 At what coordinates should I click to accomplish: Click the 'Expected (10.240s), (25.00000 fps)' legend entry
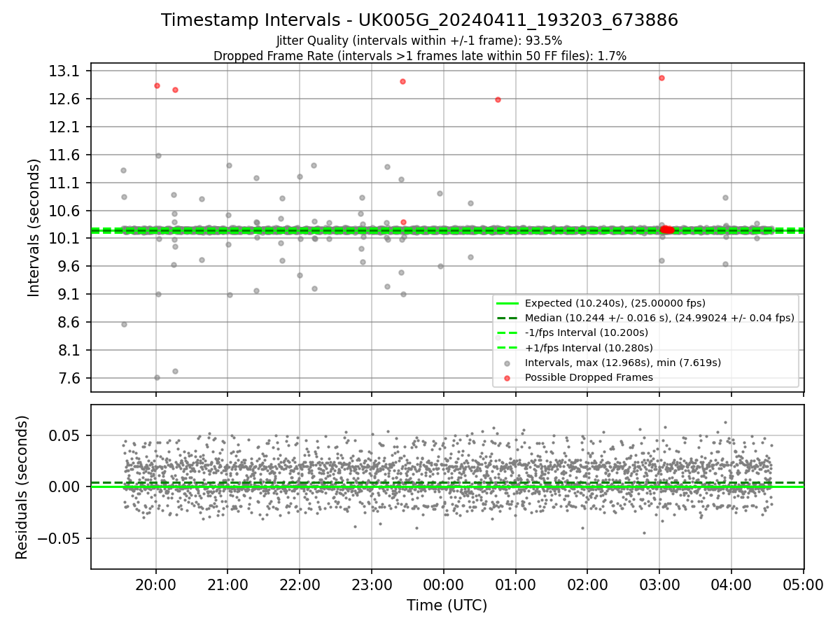(615, 303)
